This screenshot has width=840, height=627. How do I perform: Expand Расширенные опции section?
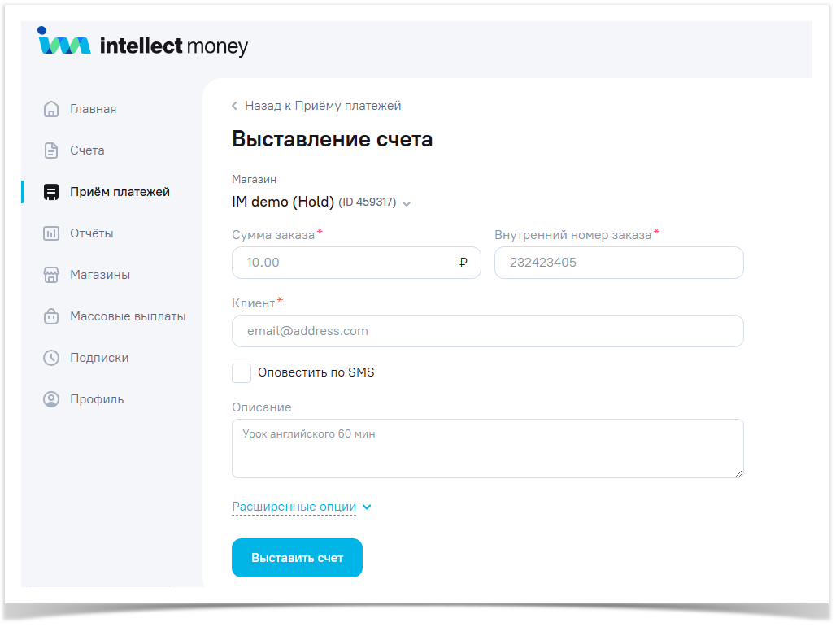point(294,507)
